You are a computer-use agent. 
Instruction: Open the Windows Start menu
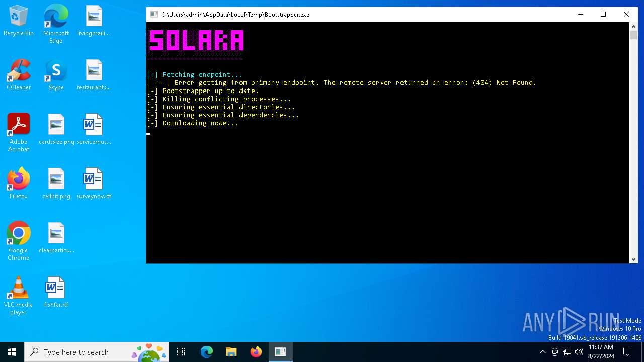(12, 352)
